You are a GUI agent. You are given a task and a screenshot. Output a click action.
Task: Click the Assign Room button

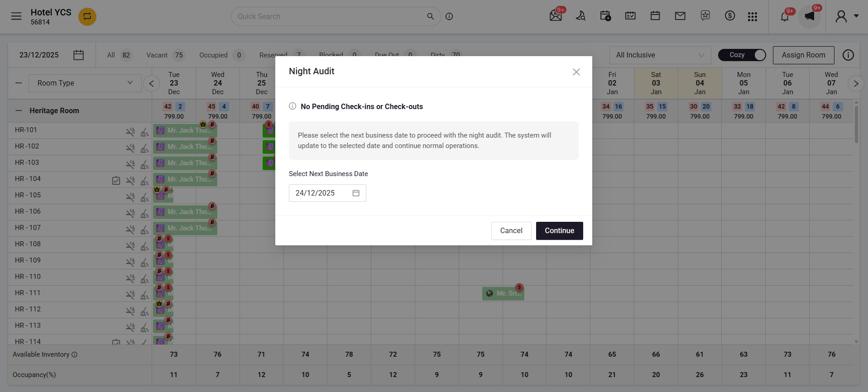point(803,55)
